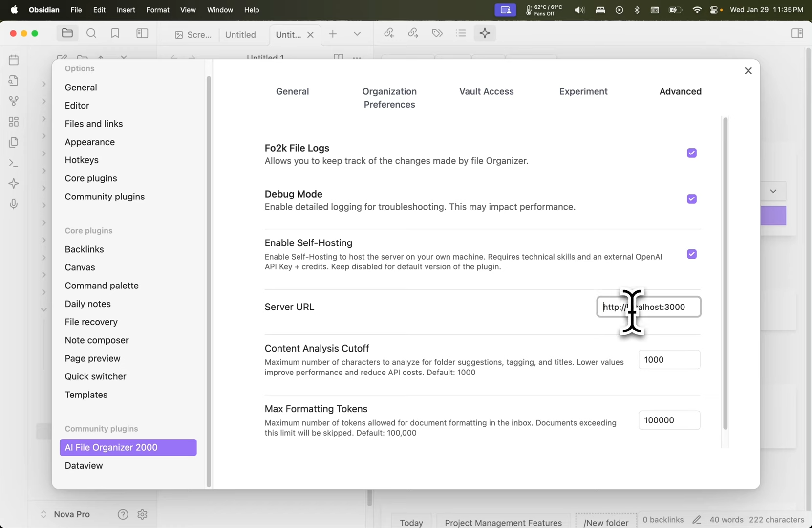The width and height of the screenshot is (812, 528).
Task: Click the settings sidebar scrollbar
Action: click(209, 281)
